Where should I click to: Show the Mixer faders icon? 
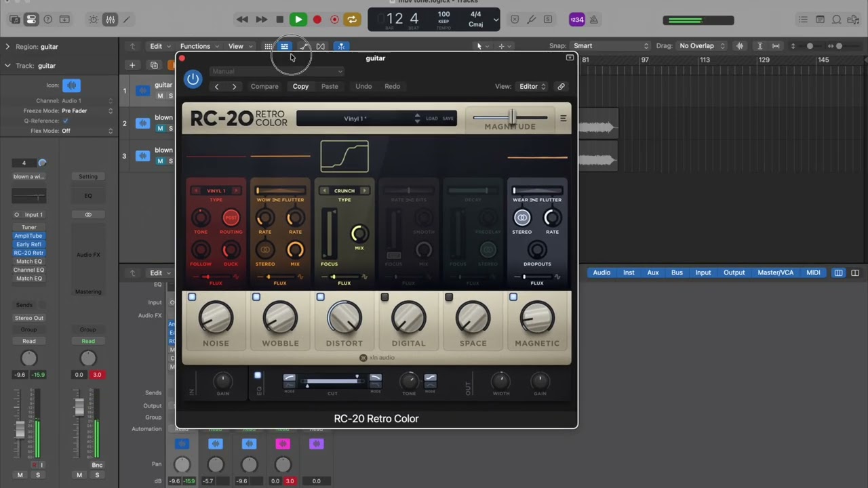pyautogui.click(x=110, y=20)
